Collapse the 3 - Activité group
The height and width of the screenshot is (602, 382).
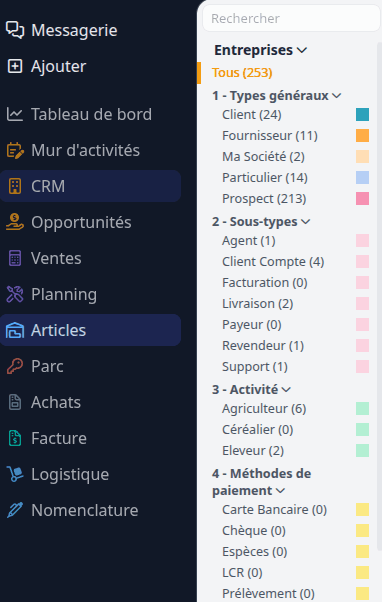286,390
